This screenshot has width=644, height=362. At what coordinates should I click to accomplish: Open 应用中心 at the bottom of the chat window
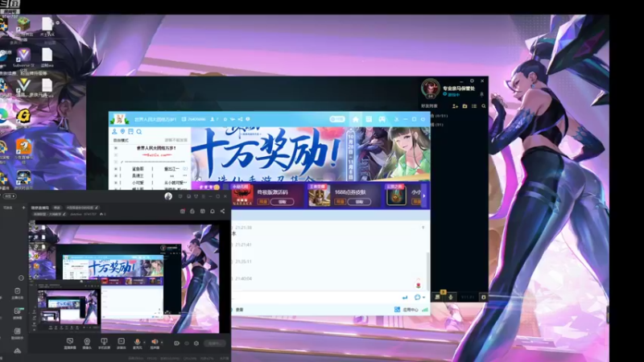point(407,310)
